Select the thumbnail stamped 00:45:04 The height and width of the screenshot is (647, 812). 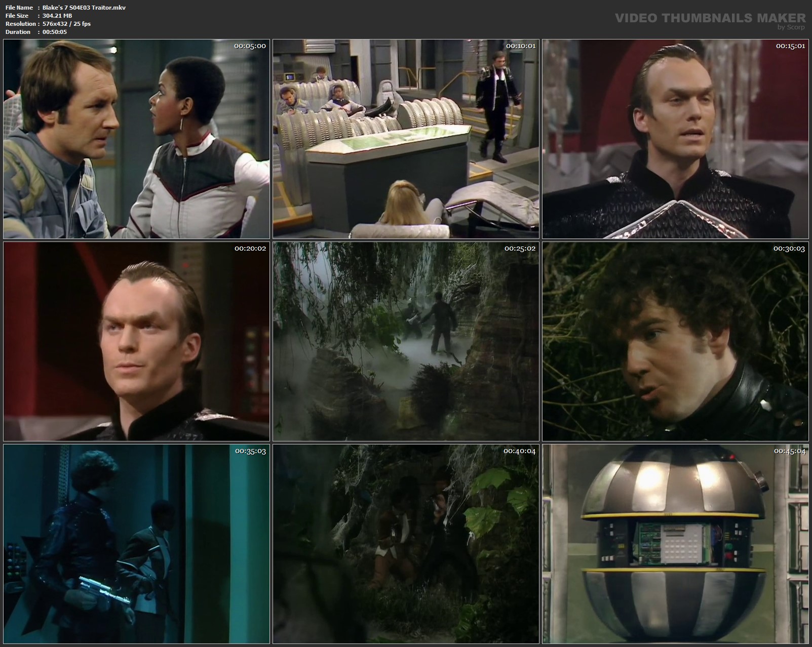click(675, 544)
